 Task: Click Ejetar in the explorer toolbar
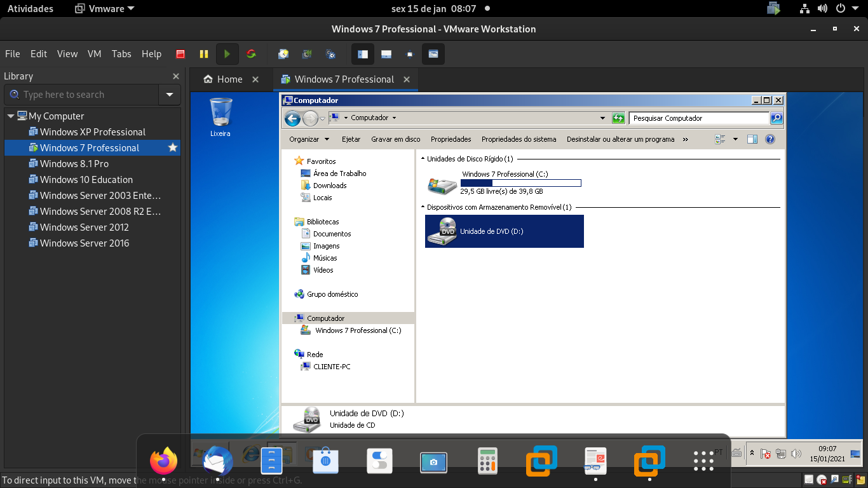[351, 139]
